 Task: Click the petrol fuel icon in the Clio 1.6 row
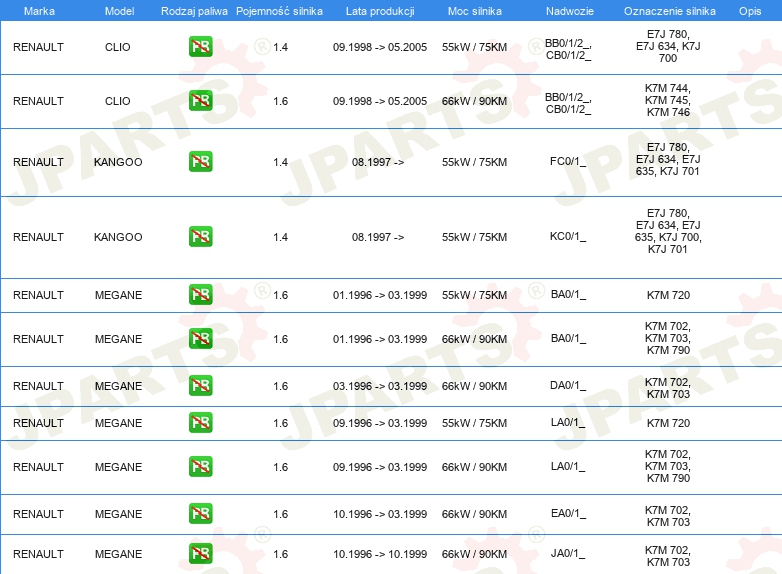pyautogui.click(x=200, y=101)
